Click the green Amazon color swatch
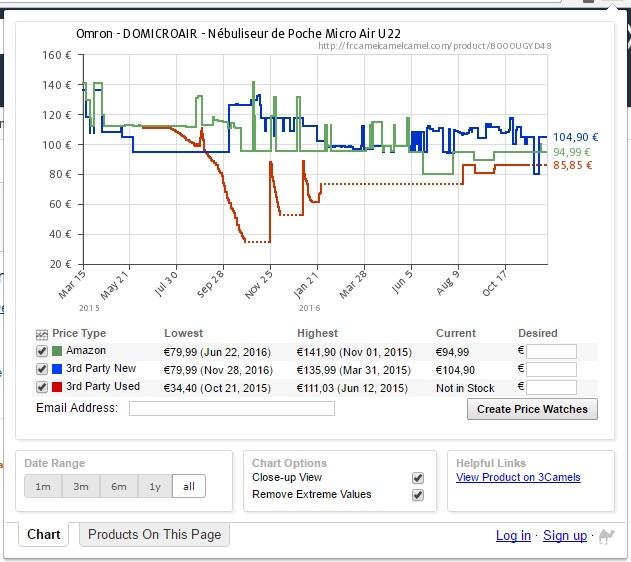Screen dimensions: 631x562 tap(57, 352)
